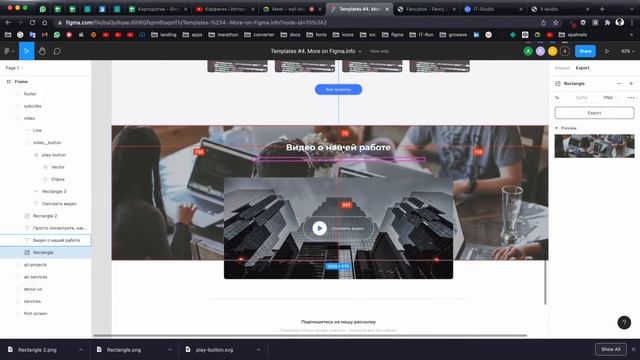
Task: Click the Chrome profile avatar
Action: click(620, 22)
